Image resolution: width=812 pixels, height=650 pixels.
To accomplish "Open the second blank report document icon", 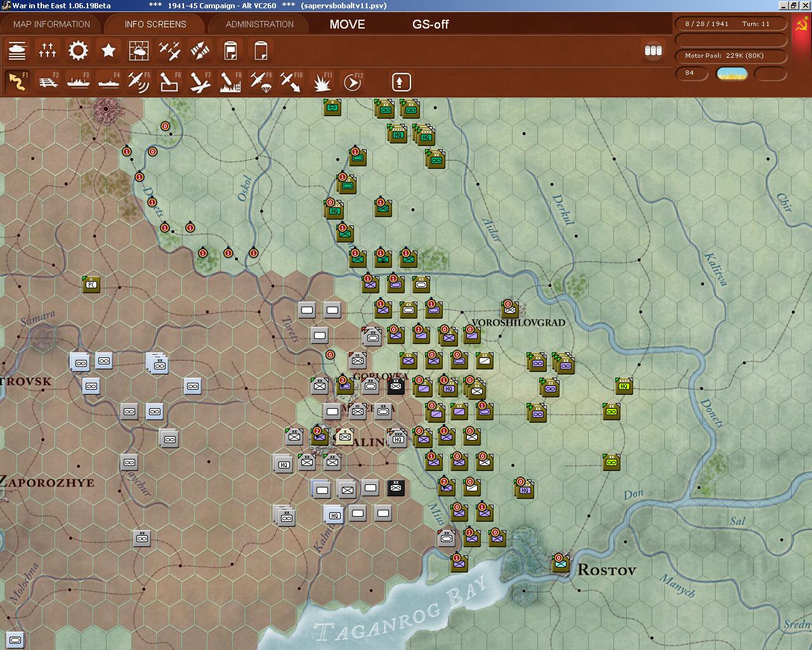I will (x=261, y=50).
